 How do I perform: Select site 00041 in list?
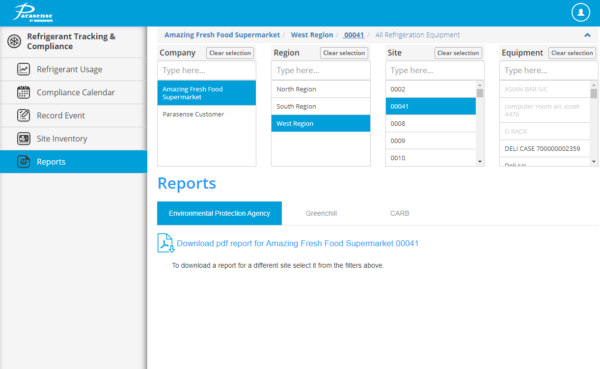[430, 106]
